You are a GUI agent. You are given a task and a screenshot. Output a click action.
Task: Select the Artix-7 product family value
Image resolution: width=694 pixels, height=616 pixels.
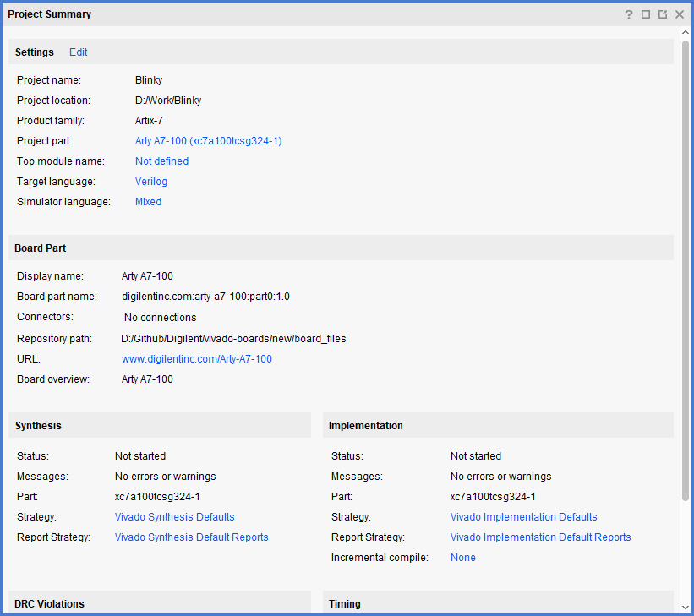(149, 120)
